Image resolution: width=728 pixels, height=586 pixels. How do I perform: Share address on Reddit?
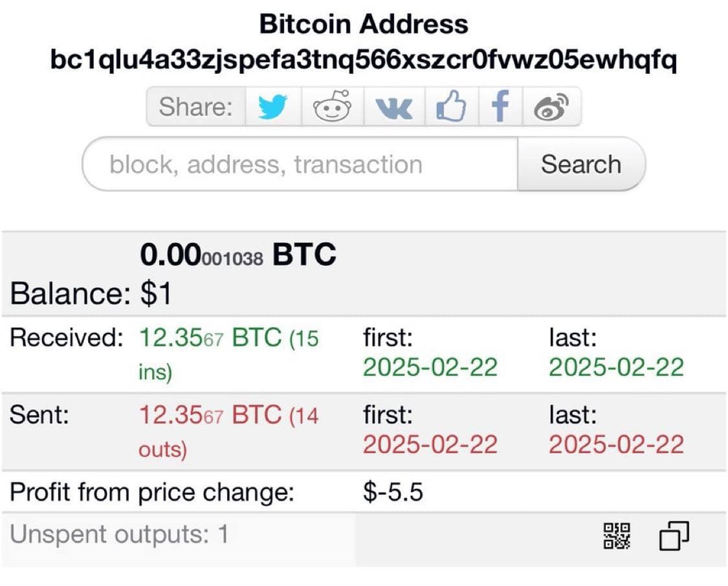[333, 107]
